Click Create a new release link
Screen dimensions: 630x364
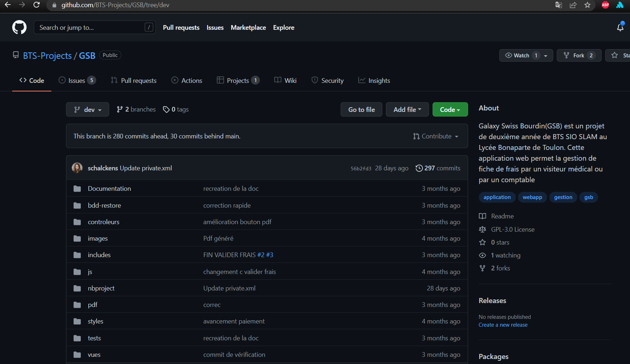(503, 325)
